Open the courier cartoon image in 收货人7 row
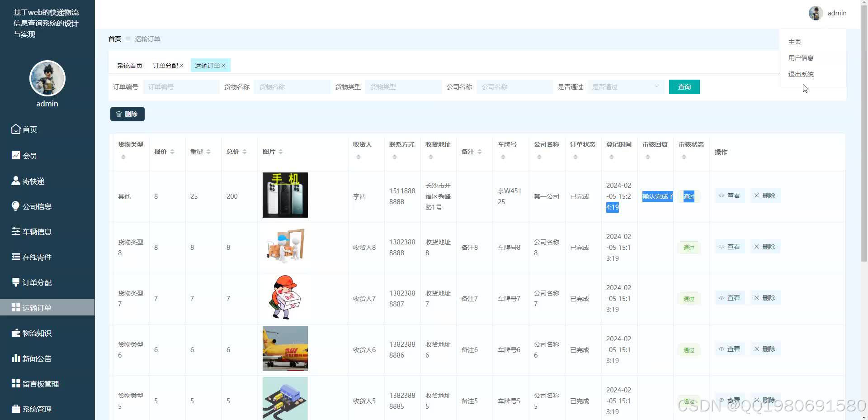Screen dimensions: 868x420 point(285,297)
